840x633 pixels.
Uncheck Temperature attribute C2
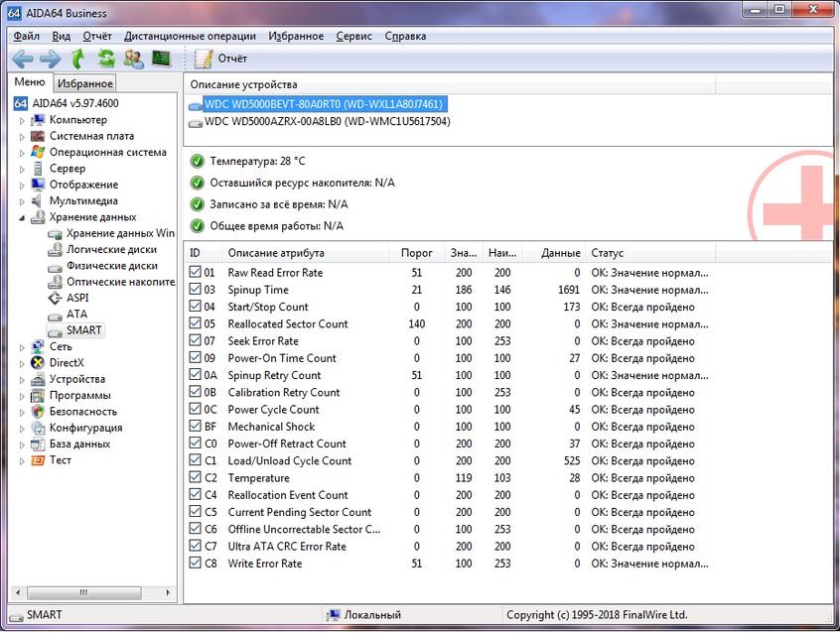pyautogui.click(x=196, y=477)
